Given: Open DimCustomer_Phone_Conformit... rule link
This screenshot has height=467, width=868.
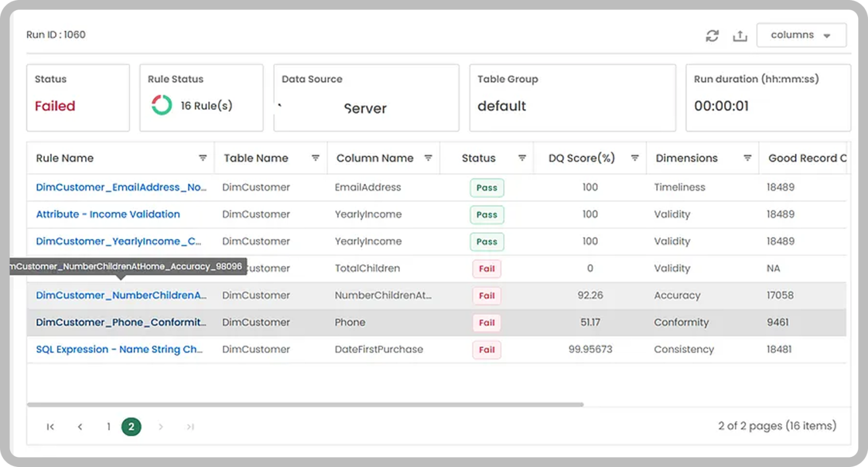Looking at the screenshot, I should click(x=121, y=322).
